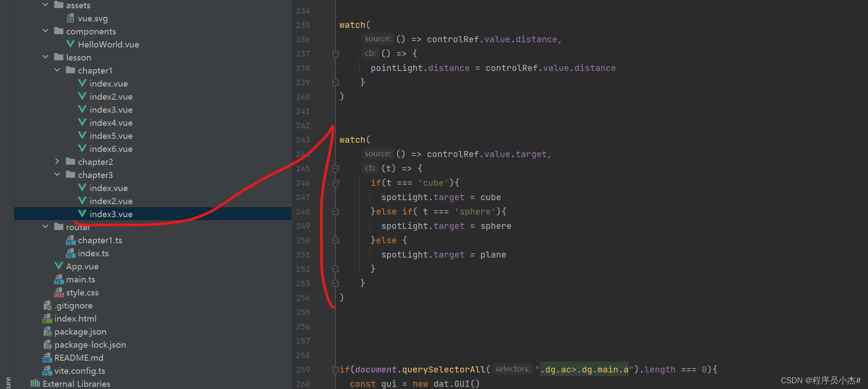The image size is (868, 389).
Task: Open the .gitignore file
Action: coord(73,305)
